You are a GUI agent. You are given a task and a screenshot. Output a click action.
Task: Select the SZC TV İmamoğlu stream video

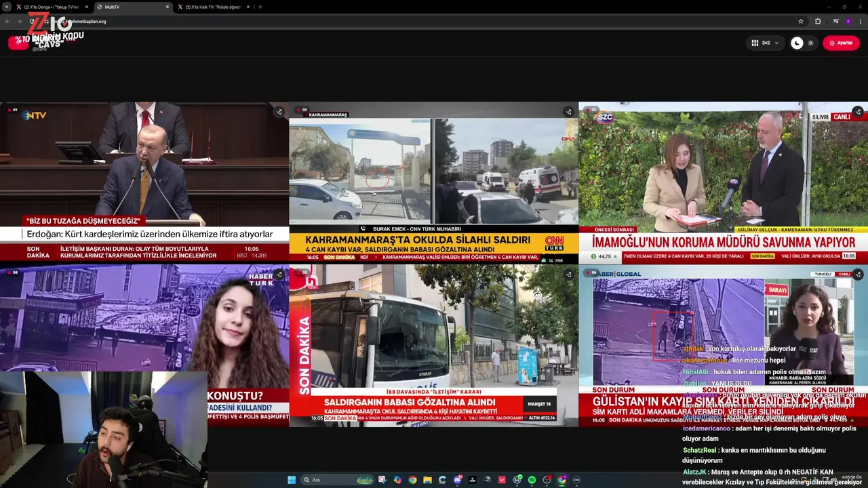(723, 182)
